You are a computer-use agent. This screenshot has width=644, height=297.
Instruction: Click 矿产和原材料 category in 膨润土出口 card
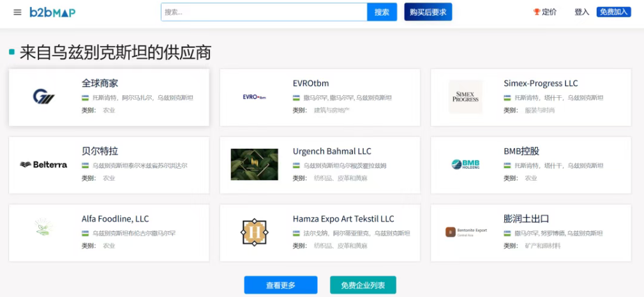click(x=543, y=246)
